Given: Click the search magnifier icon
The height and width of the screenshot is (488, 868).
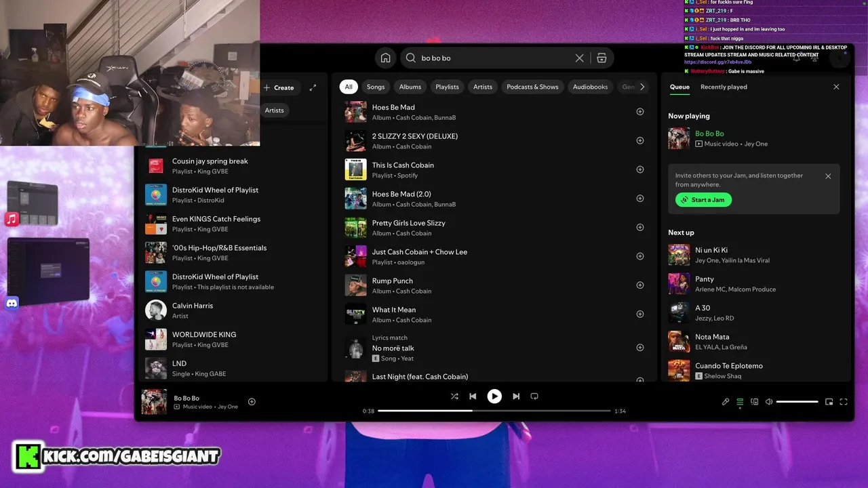Looking at the screenshot, I should point(410,58).
